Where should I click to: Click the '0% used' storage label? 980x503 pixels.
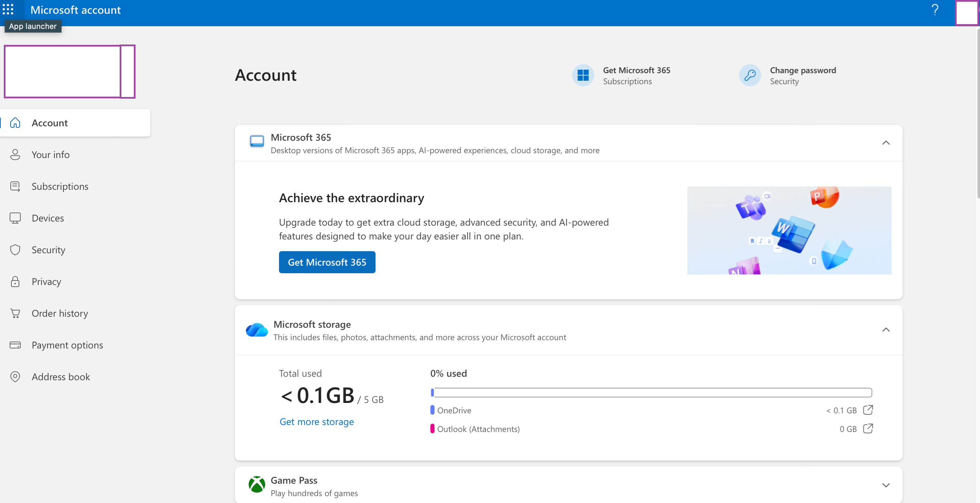(449, 373)
